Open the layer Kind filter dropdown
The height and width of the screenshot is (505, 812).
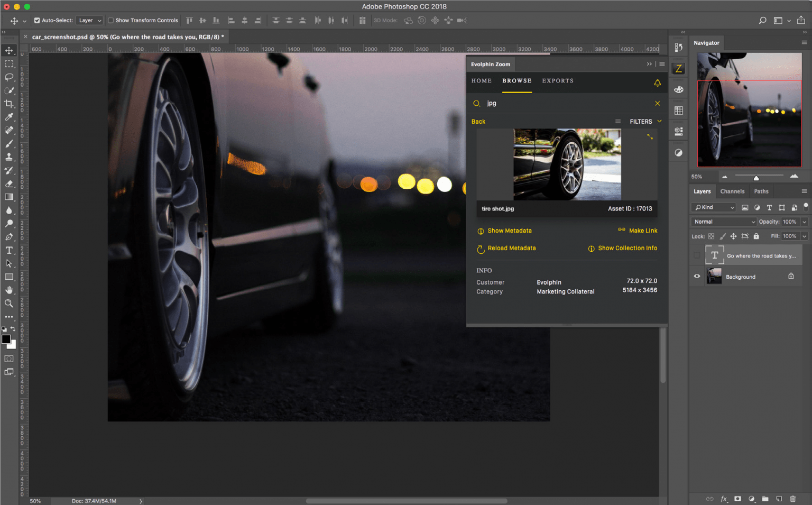714,207
